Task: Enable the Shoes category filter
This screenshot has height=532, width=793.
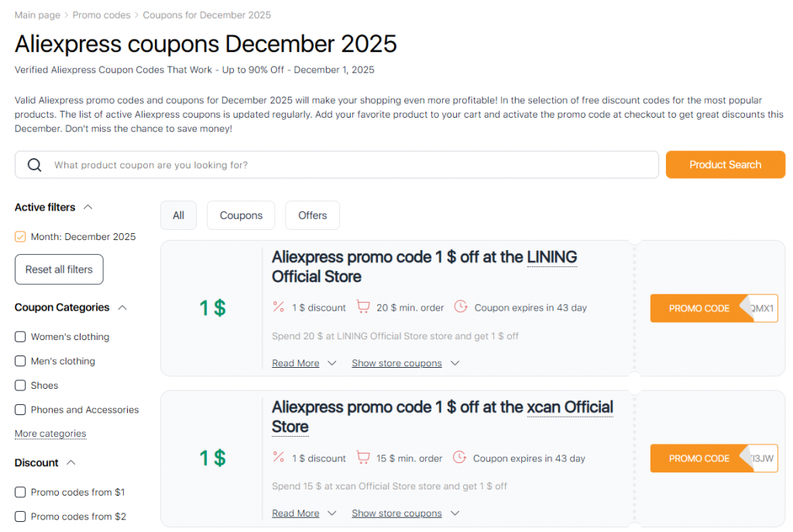Action: tap(19, 385)
